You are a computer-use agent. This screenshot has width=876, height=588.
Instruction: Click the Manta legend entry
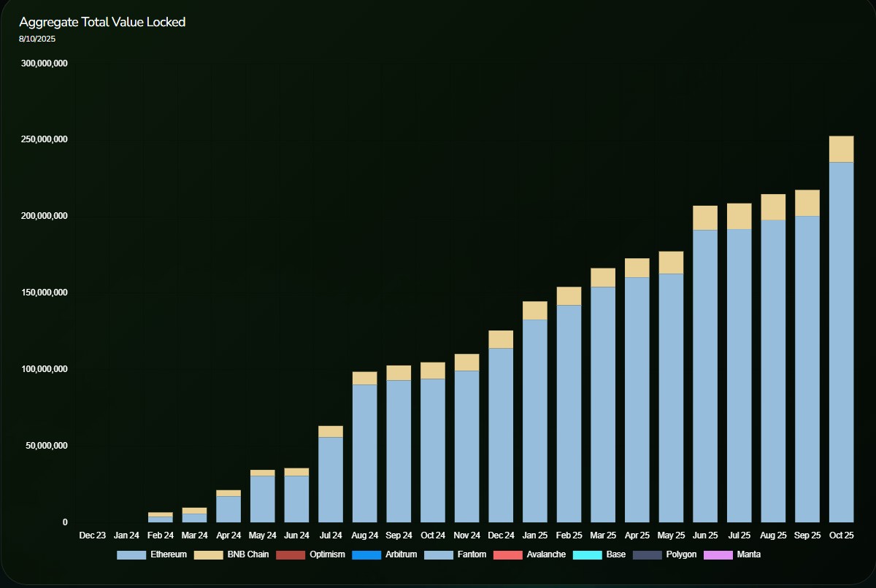[732, 555]
